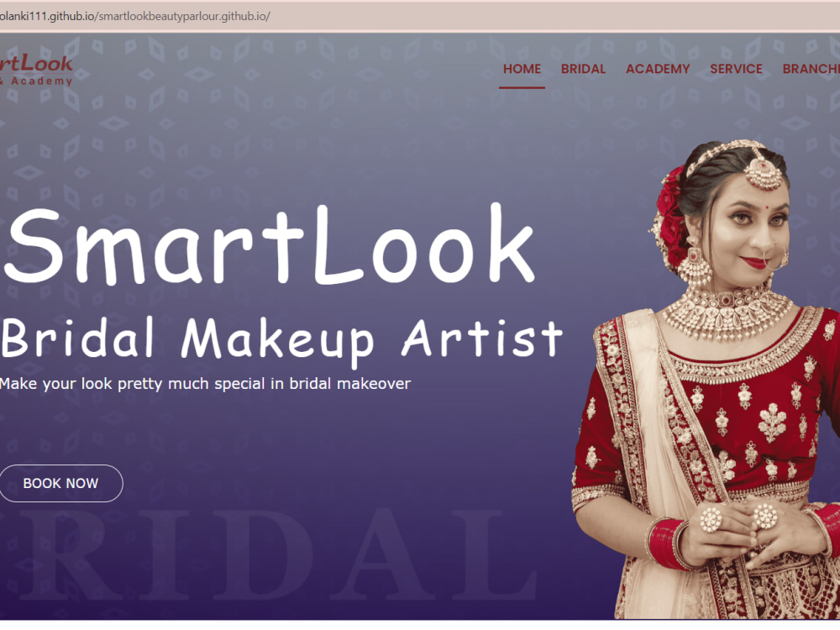The width and height of the screenshot is (840, 630).
Task: Click the bride hero photo
Action: (x=706, y=380)
